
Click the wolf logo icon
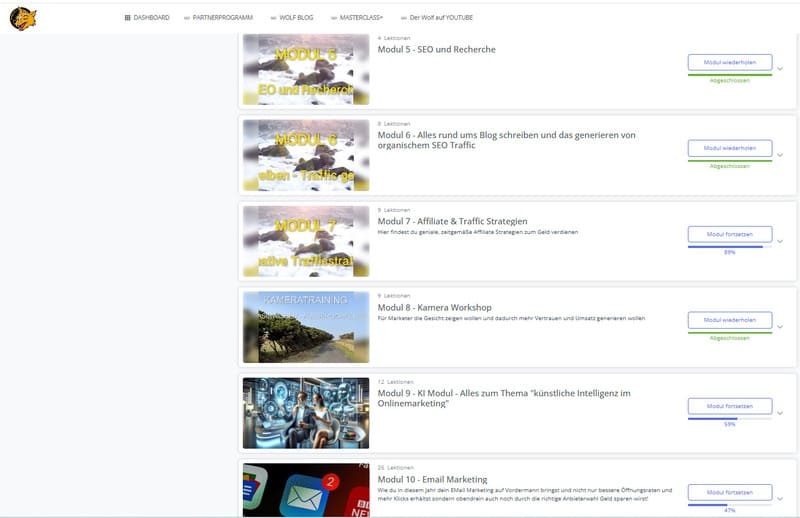pyautogui.click(x=23, y=18)
